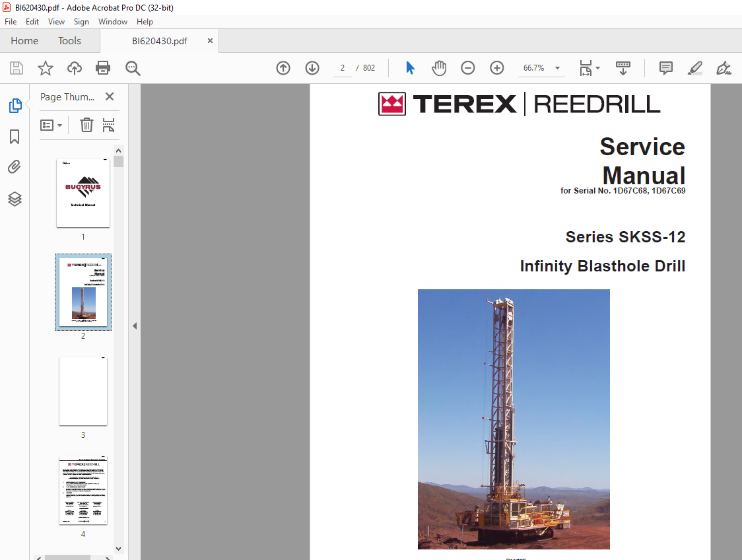Switch to the Home tab

pos(24,41)
